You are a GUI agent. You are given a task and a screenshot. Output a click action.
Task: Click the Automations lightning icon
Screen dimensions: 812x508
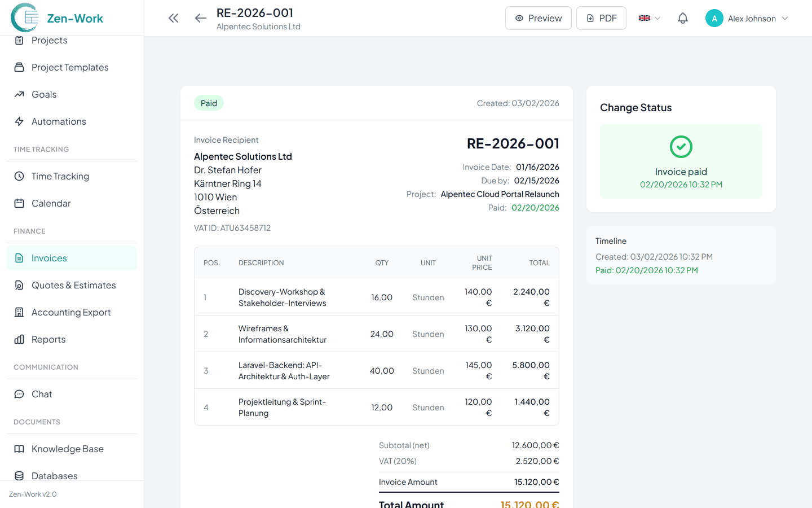pyautogui.click(x=19, y=121)
